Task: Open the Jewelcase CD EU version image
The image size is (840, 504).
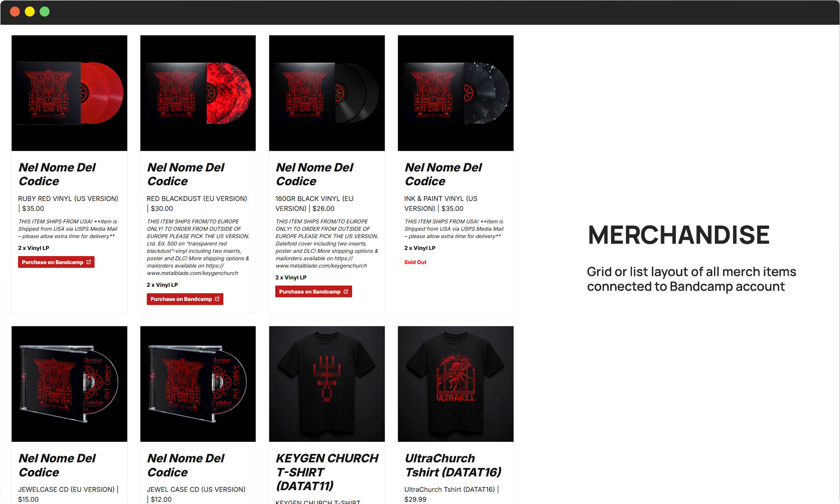Action: pos(69,384)
